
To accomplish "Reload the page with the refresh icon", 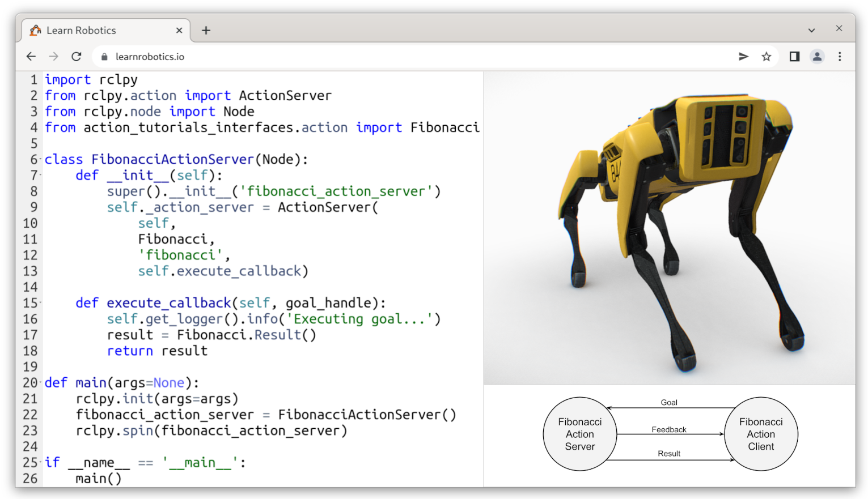I will click(x=77, y=57).
